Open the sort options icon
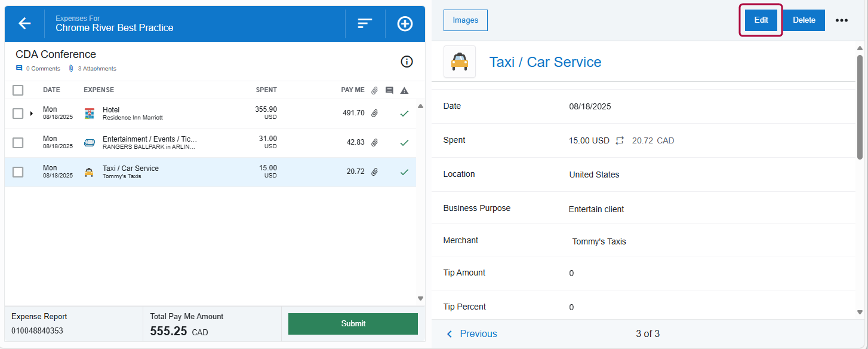This screenshot has width=868, height=349. coord(365,23)
